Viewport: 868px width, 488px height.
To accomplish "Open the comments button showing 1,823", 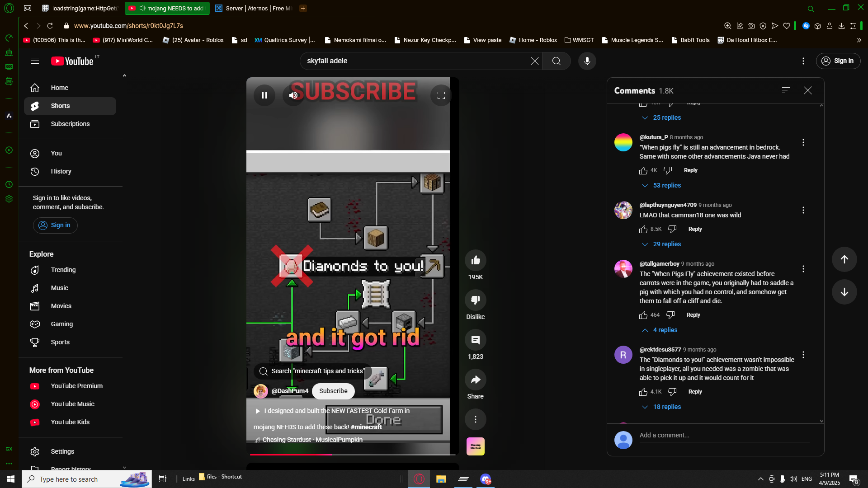I will tap(476, 340).
